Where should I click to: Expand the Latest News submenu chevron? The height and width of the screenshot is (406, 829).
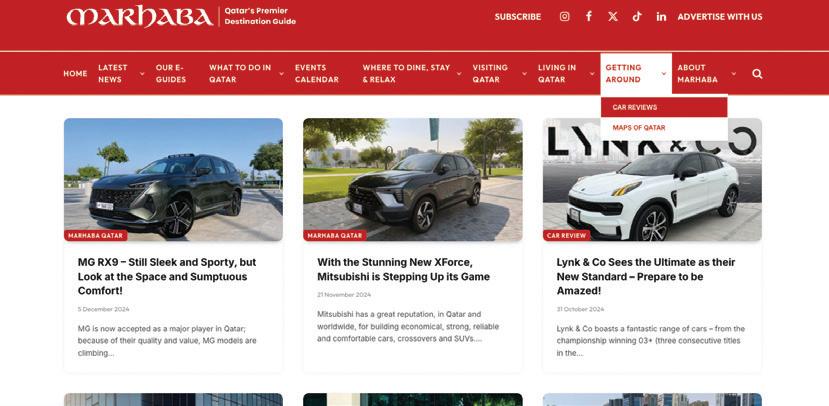click(142, 73)
